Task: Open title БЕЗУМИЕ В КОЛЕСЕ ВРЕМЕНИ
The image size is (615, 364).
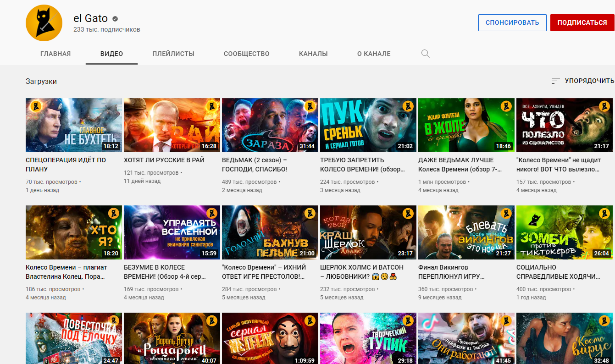Action: tap(165, 272)
